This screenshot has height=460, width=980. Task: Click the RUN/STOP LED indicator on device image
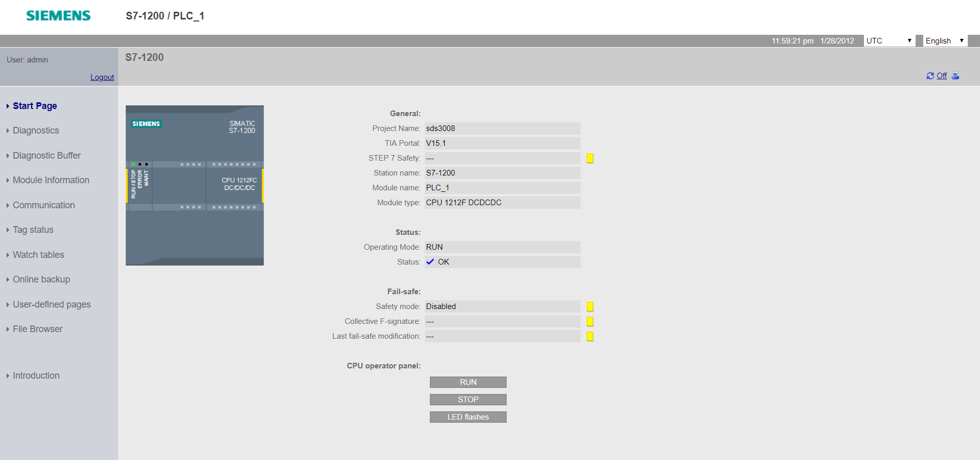pos(133,164)
